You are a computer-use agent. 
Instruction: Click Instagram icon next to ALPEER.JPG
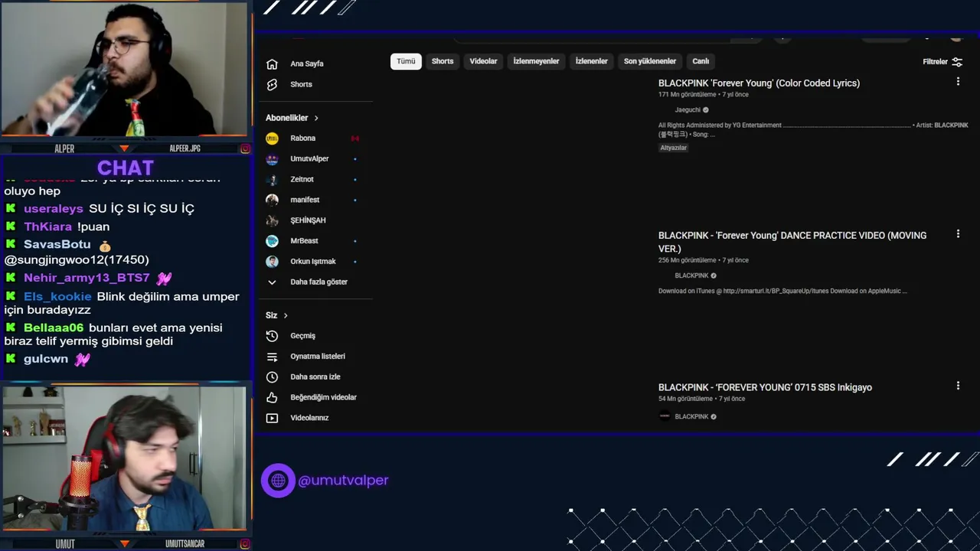coord(245,148)
